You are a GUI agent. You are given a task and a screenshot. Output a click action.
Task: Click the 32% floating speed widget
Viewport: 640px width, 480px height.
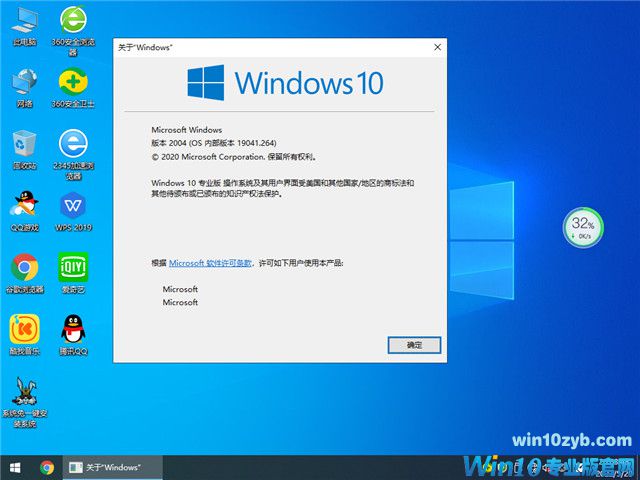click(x=582, y=227)
